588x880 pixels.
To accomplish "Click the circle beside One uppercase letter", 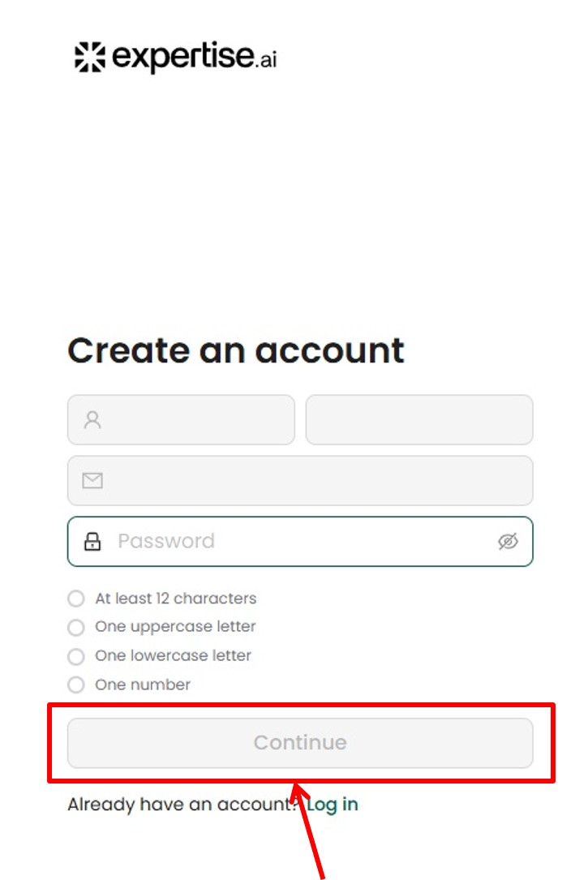I will click(76, 627).
